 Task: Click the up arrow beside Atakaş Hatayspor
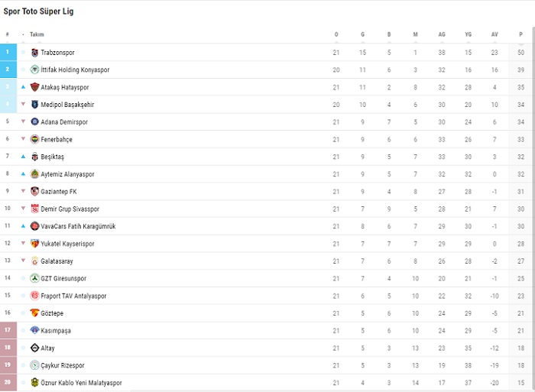(23, 87)
